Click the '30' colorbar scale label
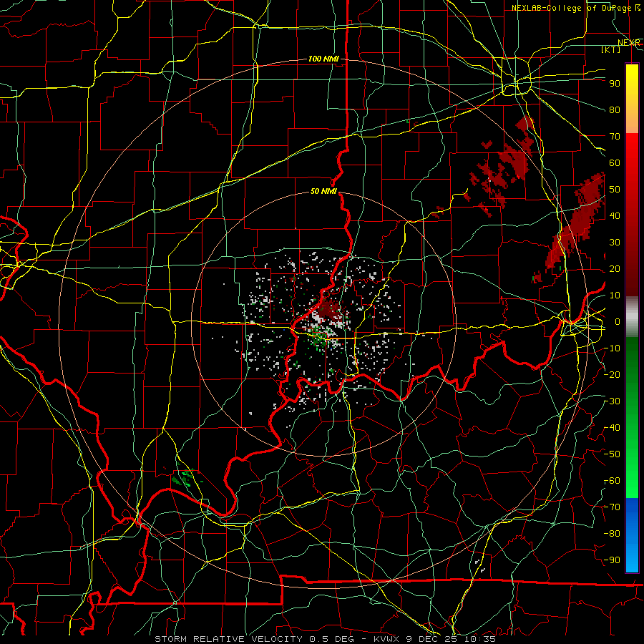644x644 pixels. [615, 243]
